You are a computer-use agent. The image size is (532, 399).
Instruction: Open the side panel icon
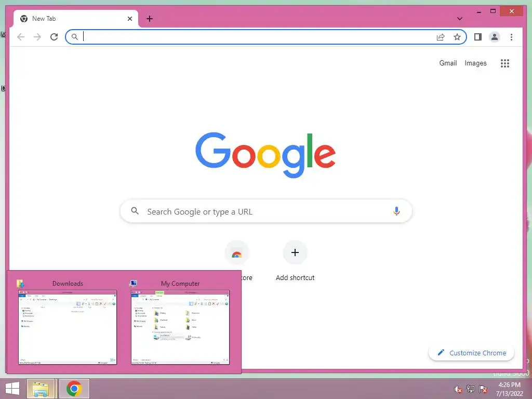click(x=478, y=37)
